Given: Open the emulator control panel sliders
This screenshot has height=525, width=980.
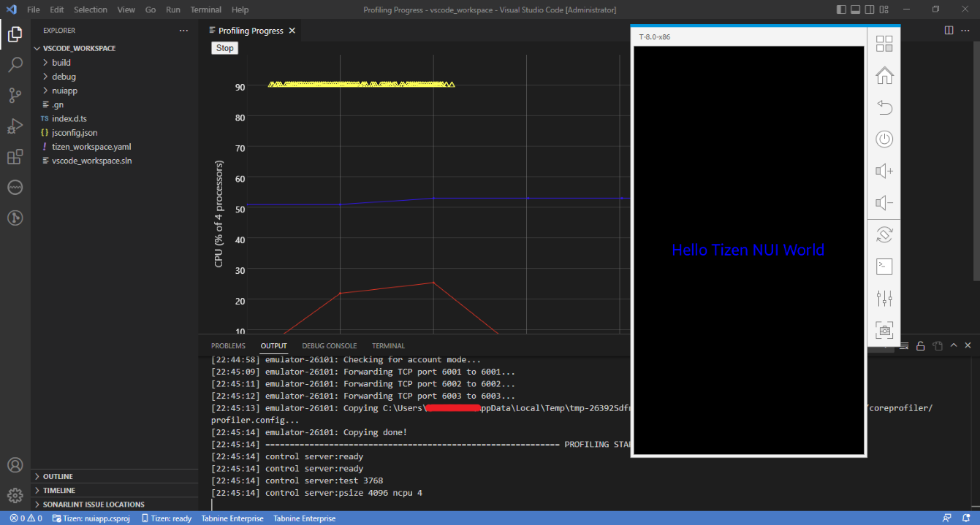Looking at the screenshot, I should (884, 298).
